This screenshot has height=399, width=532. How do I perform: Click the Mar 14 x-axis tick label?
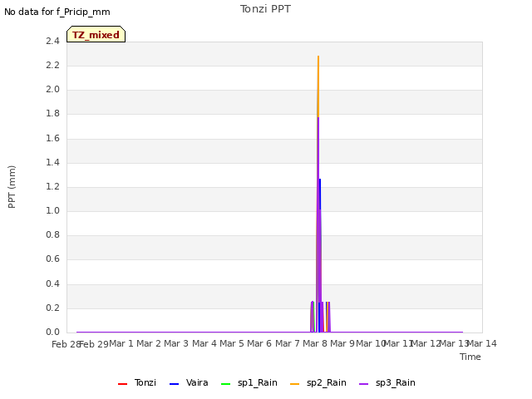click(x=482, y=343)
